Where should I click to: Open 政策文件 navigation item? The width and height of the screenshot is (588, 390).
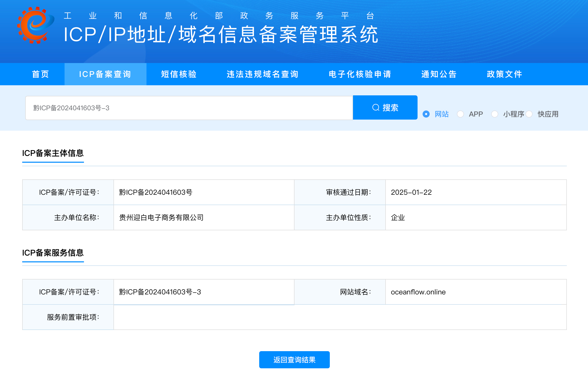(x=504, y=74)
